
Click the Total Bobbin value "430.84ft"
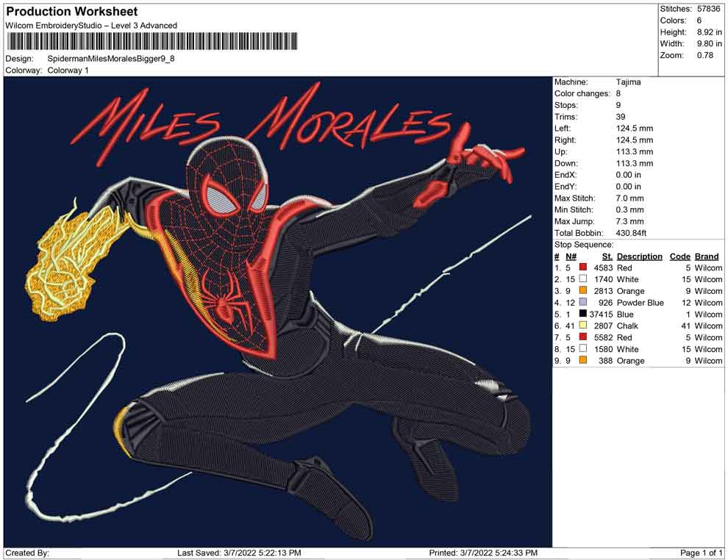(x=631, y=233)
